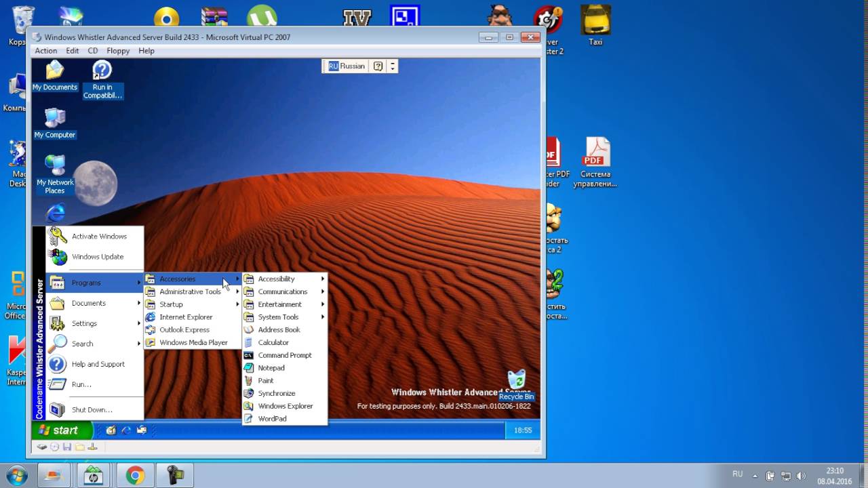The image size is (868, 488).
Task: Expand Documents submenu in Start menu
Action: (94, 303)
